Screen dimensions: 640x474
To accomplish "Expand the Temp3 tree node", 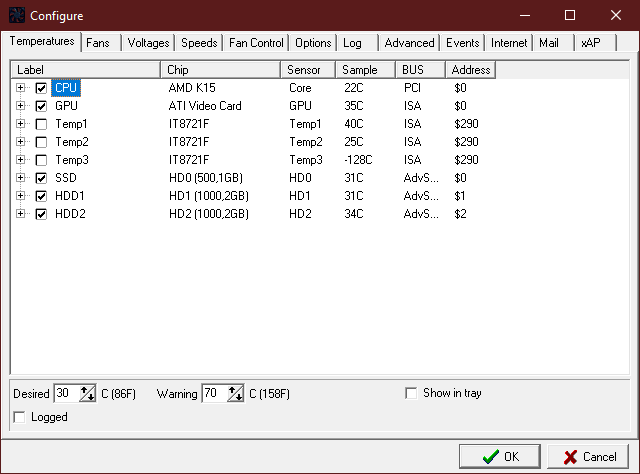I will click(x=20, y=160).
